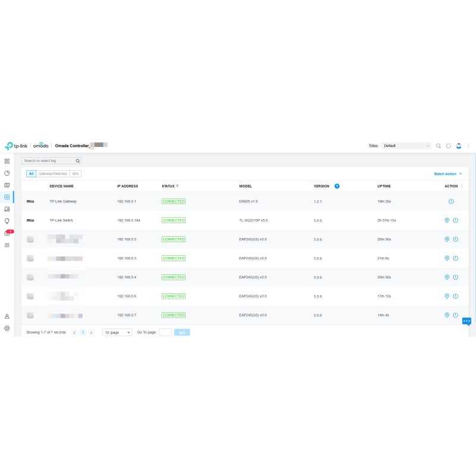Click inside the Search or select tag field
This screenshot has height=476, width=476.
click(48, 160)
